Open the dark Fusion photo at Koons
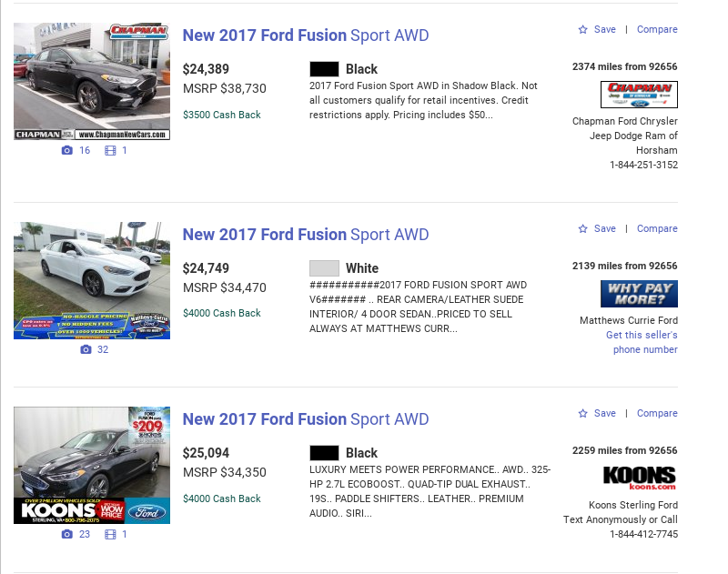Screen dimensions: 728x574 tap(92, 465)
